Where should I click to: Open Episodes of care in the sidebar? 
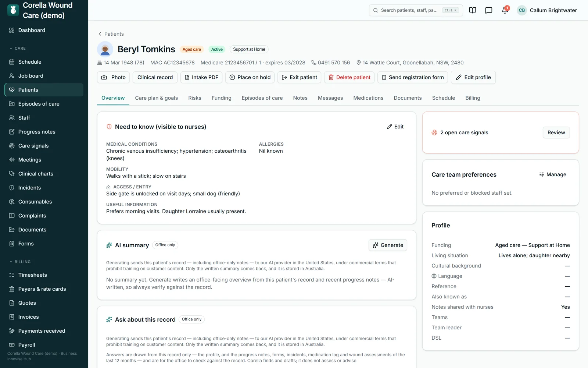tap(44, 104)
